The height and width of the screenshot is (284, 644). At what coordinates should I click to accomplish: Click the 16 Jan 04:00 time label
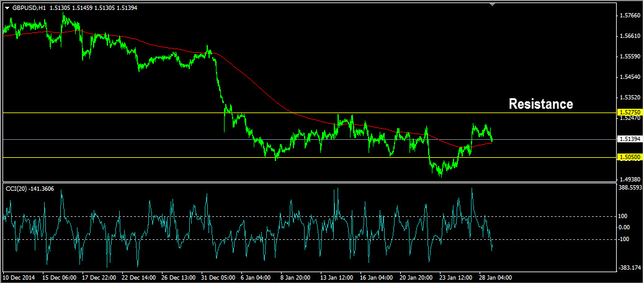click(x=376, y=277)
